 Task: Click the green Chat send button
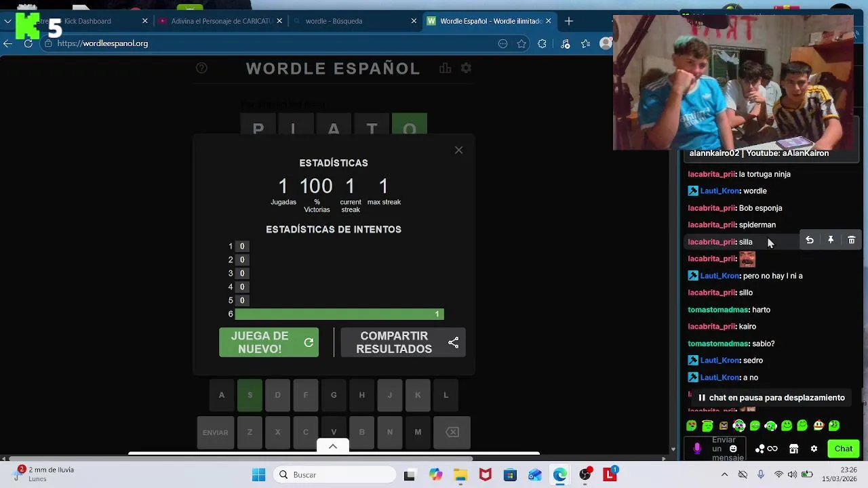(844, 449)
